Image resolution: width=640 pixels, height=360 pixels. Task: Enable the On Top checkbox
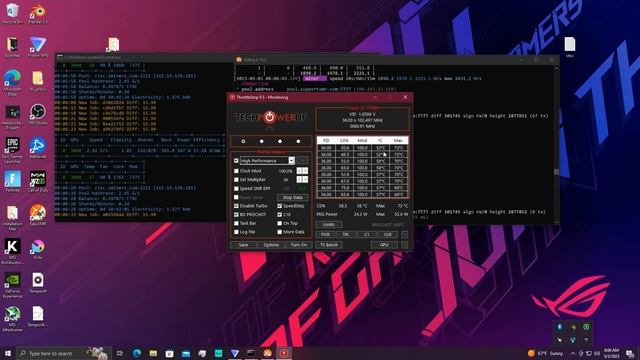click(280, 224)
